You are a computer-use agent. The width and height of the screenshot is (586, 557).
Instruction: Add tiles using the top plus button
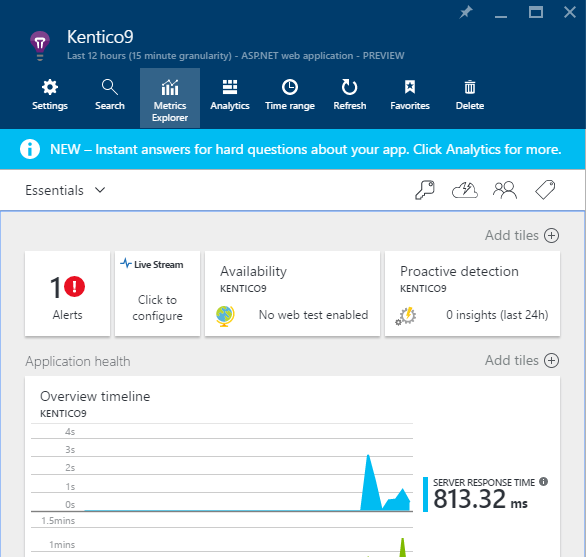551,236
